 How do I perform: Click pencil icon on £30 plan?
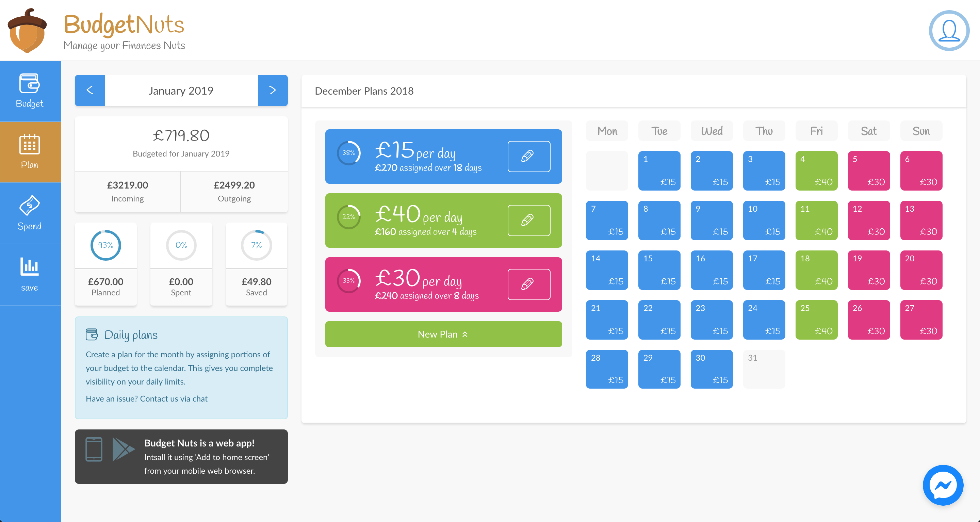click(x=528, y=284)
